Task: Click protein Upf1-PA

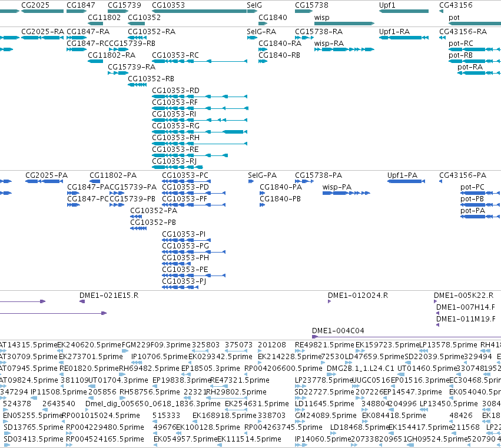Action: tap(406, 181)
